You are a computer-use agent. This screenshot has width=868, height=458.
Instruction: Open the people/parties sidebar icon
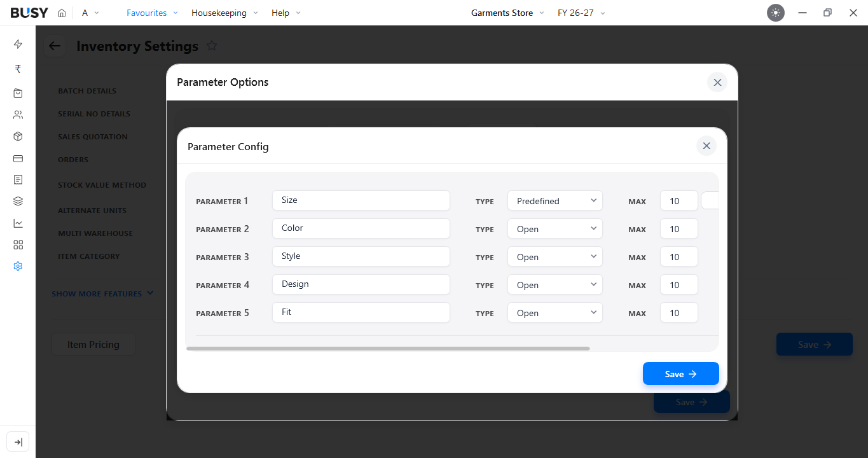click(x=18, y=115)
